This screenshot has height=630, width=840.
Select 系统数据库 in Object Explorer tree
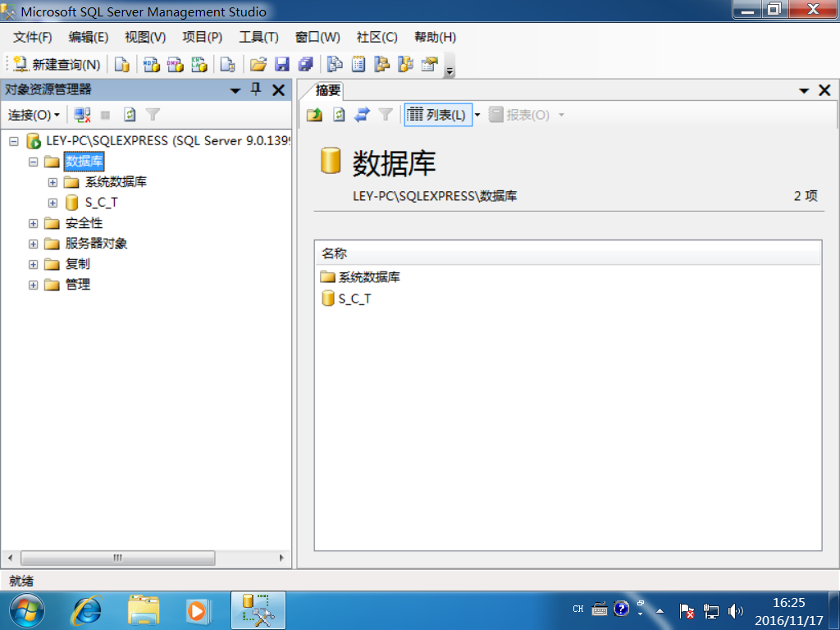[x=116, y=182]
